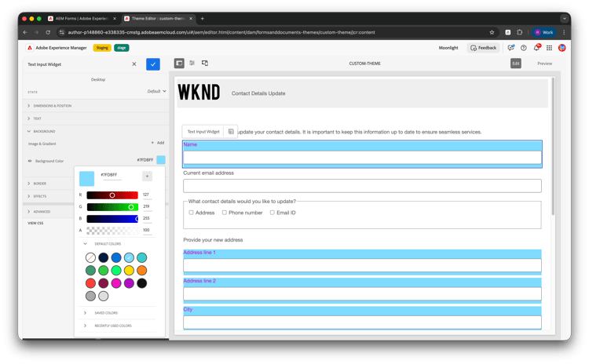
Task: Click the hex color value field in picker
Action: pyautogui.click(x=112, y=175)
